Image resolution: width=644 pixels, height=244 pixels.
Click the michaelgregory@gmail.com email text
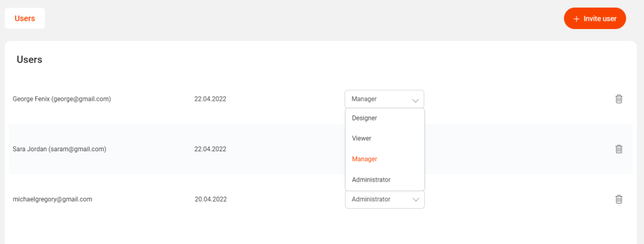coord(53,199)
